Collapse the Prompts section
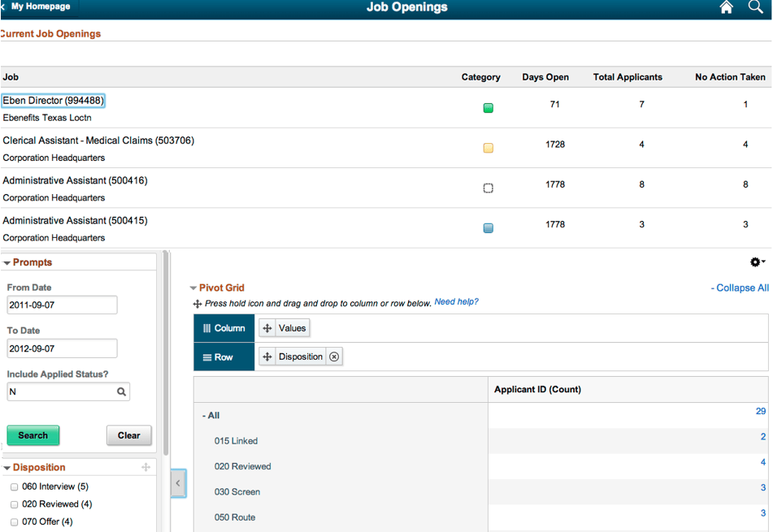 point(7,262)
